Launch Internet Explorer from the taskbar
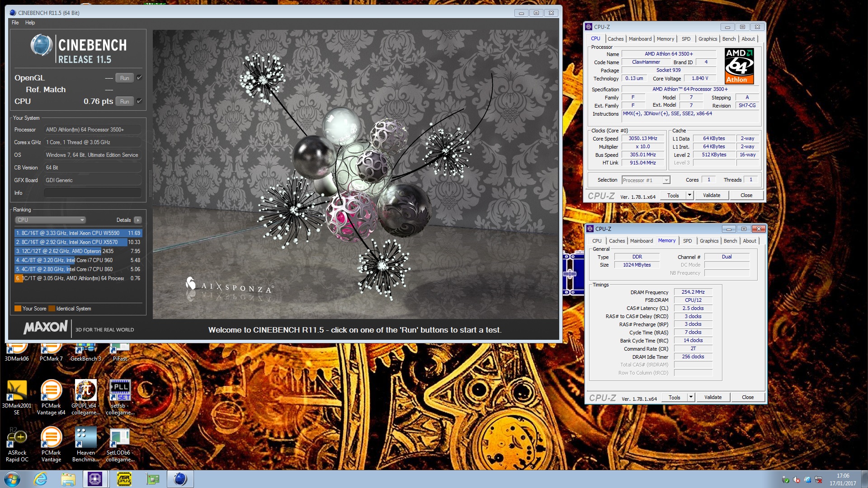This screenshot has width=868, height=488. (x=41, y=479)
